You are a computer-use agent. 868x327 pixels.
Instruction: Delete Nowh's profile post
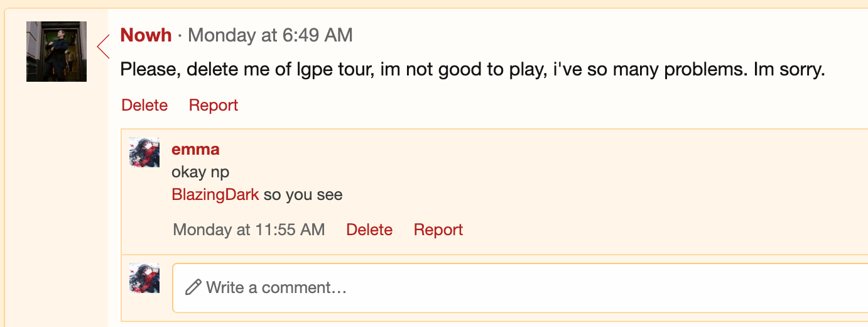(x=144, y=105)
